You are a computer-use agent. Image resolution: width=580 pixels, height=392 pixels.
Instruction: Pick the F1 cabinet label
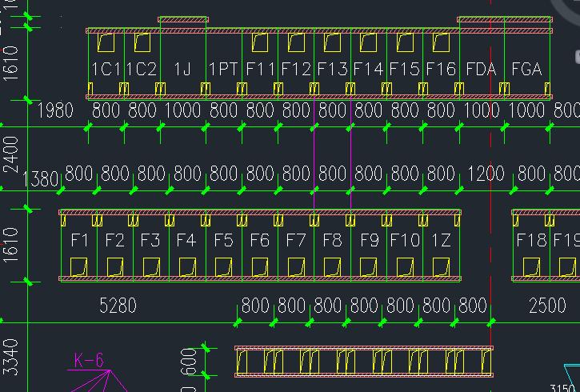[x=80, y=240]
